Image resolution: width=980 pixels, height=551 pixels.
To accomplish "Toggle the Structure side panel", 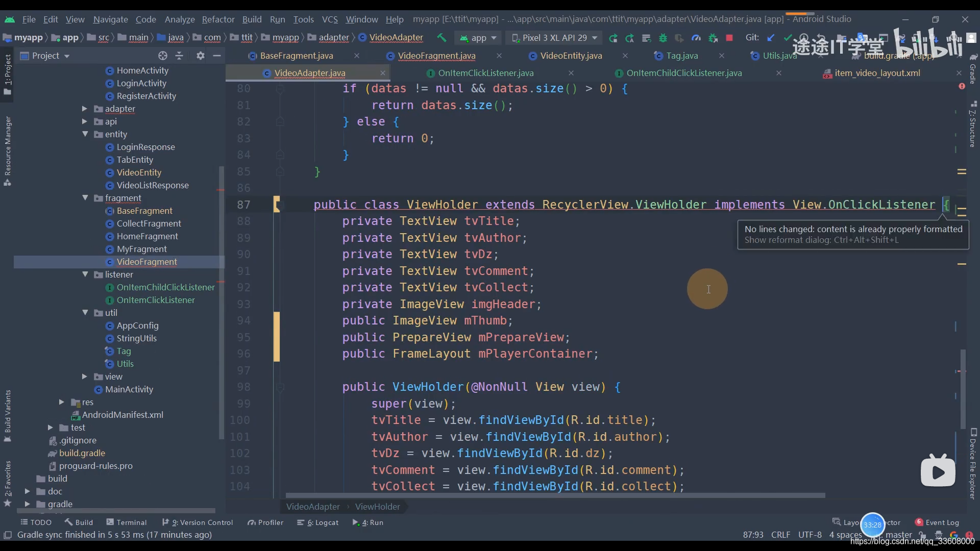I will click(x=972, y=124).
